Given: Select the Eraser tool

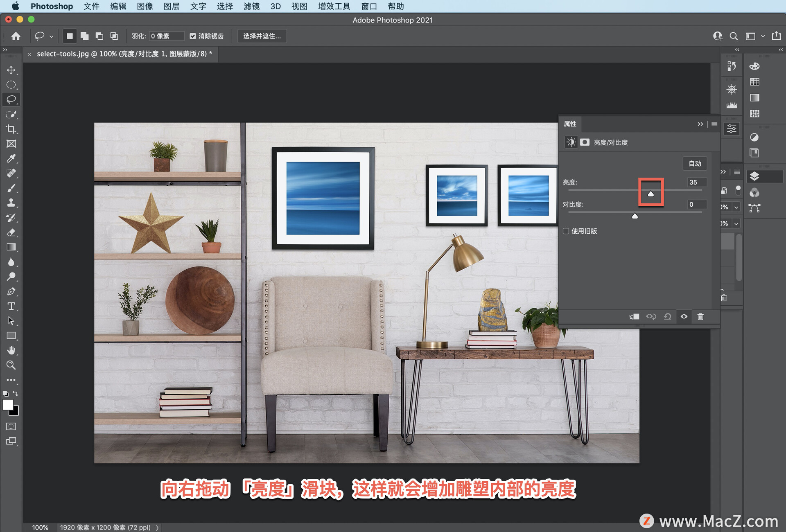Looking at the screenshot, I should click(x=11, y=232).
